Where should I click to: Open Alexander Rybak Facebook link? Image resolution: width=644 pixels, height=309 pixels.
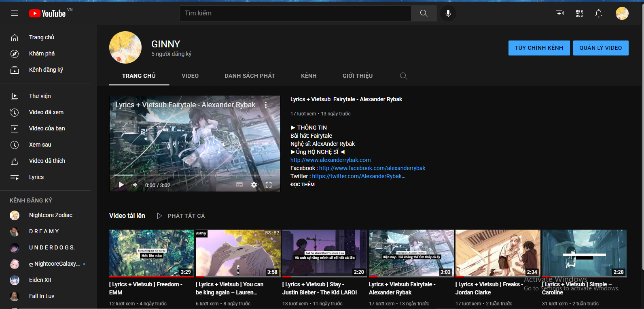click(372, 168)
